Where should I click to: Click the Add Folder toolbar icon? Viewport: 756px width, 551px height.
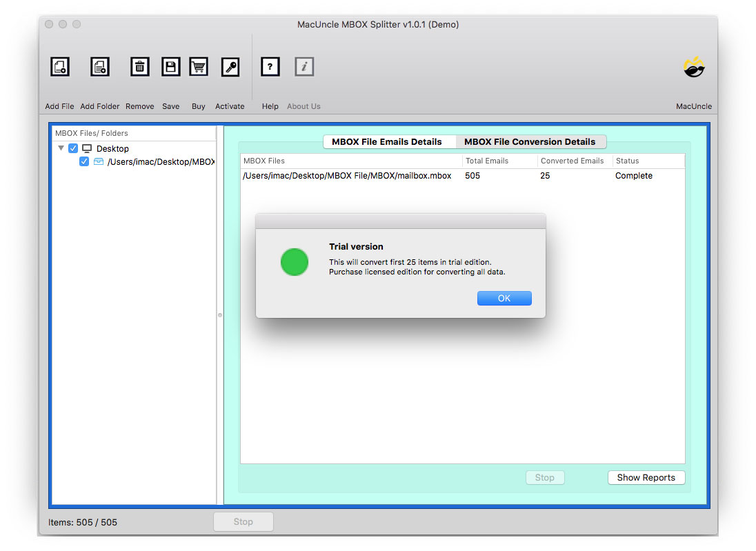99,66
